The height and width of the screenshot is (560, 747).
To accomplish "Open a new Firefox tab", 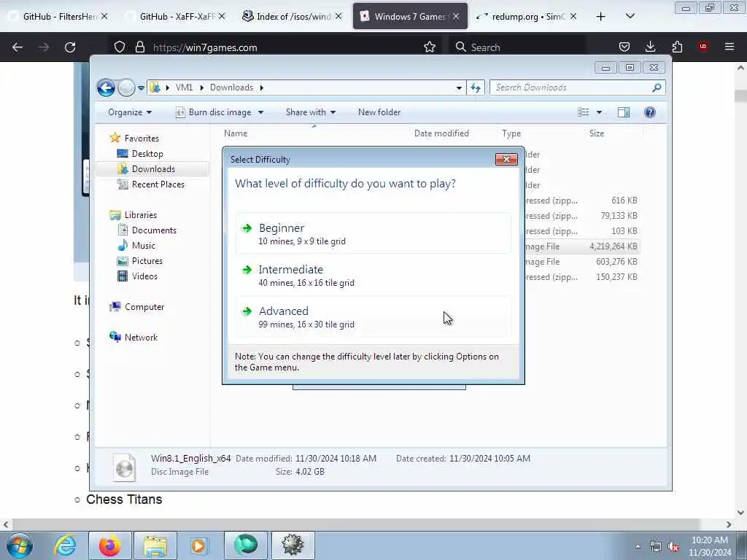I will click(x=601, y=17).
